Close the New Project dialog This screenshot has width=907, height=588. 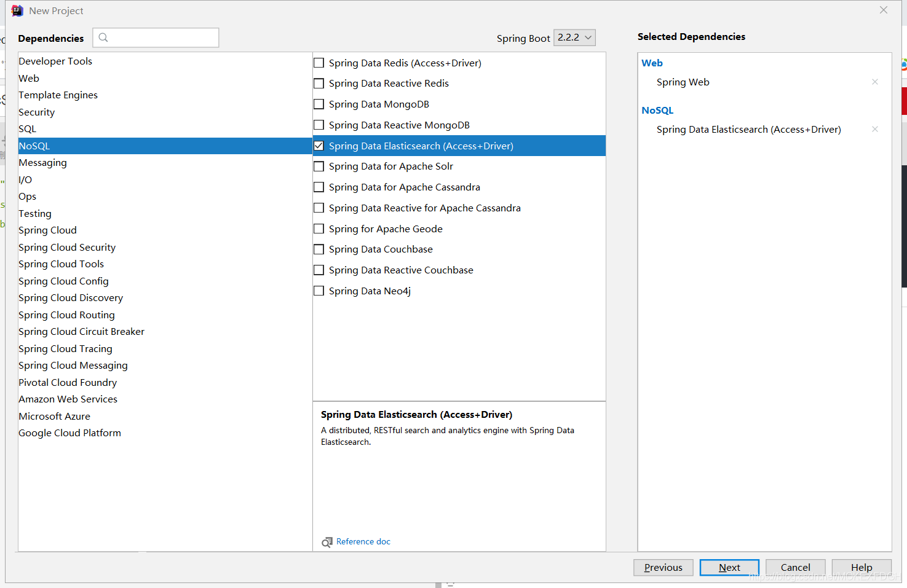click(884, 10)
